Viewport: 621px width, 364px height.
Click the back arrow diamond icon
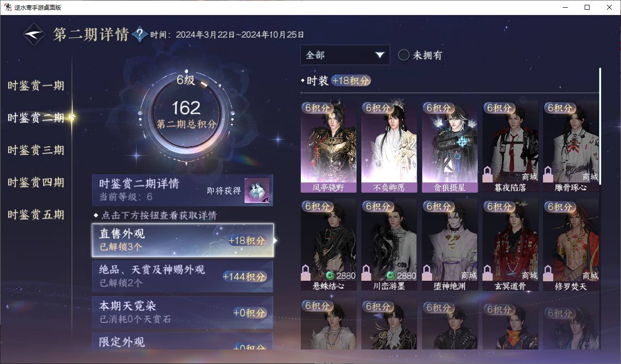click(x=34, y=34)
